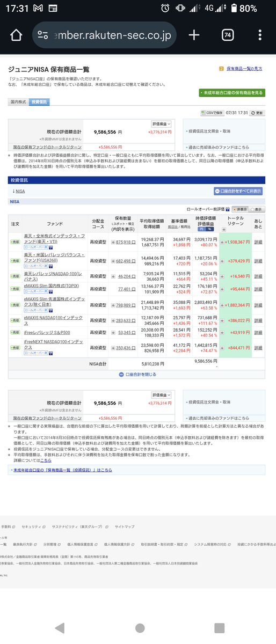Show 評価損益 in percent (%)

click(208, 230)
